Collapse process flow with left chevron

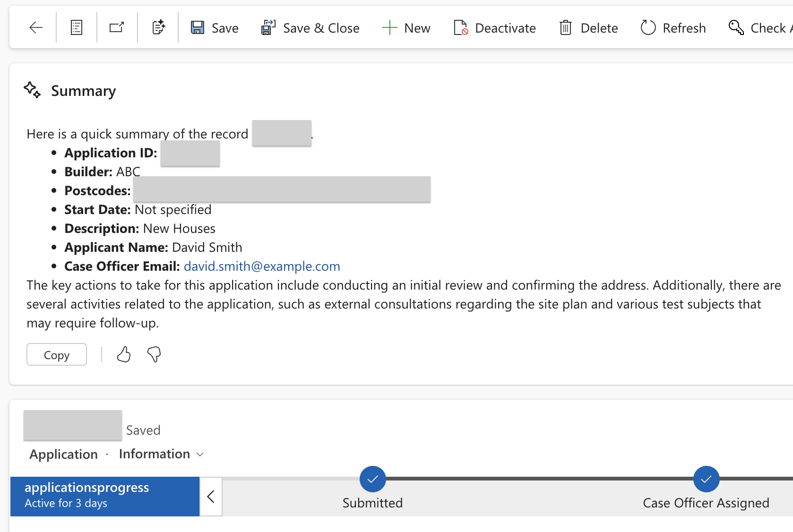coord(211,497)
